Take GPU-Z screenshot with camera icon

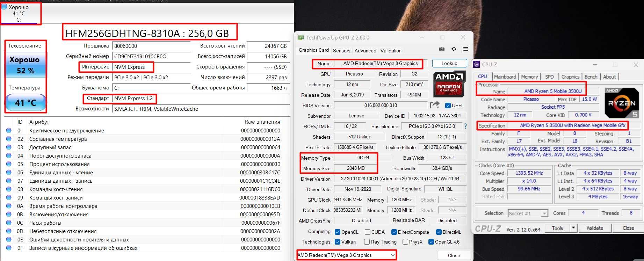(442, 49)
